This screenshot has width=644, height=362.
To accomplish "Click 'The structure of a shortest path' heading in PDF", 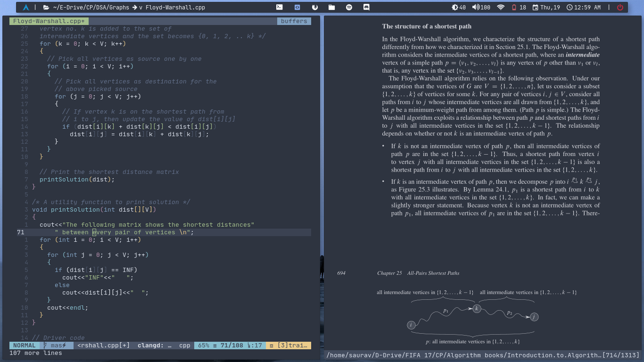I will 427,26.
